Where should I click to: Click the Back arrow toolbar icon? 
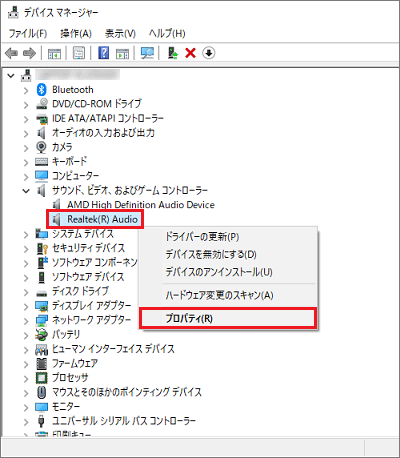(12, 53)
